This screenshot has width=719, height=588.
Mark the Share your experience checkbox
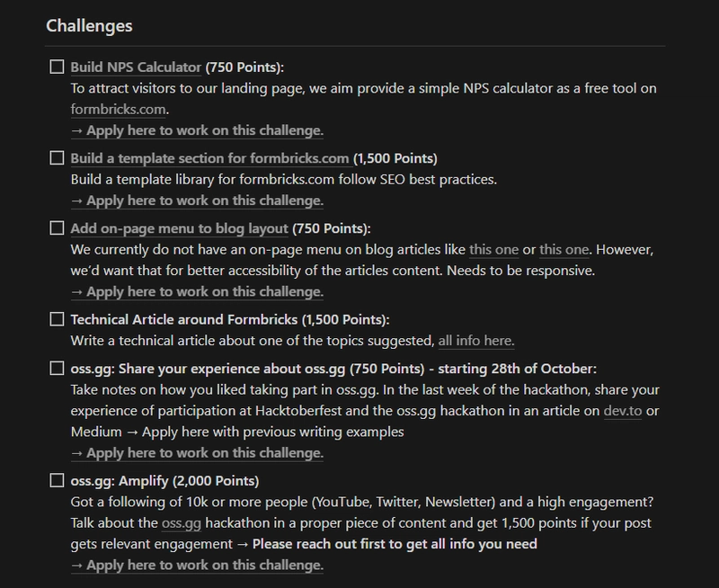point(57,369)
